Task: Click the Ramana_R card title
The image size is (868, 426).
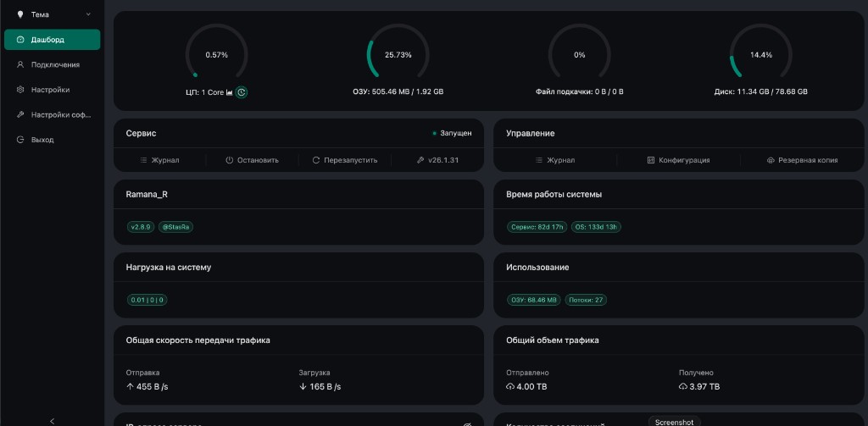Action: coord(147,195)
